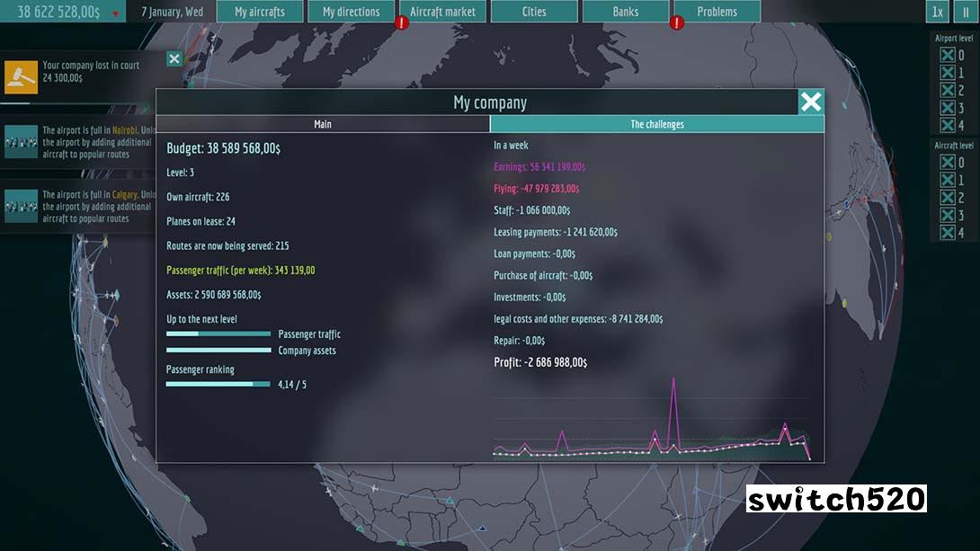This screenshot has width=980, height=551.
Task: Click the budget amount 38 622 528,00$
Action: click(x=58, y=12)
